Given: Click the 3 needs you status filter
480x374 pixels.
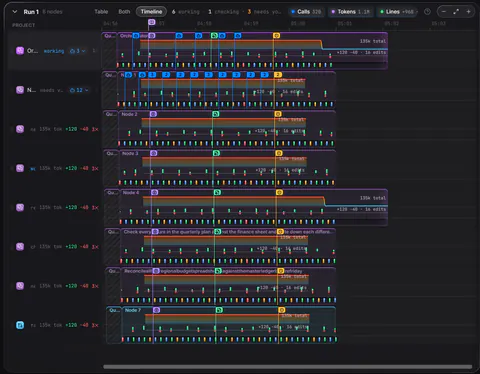Looking at the screenshot, I should [264, 12].
